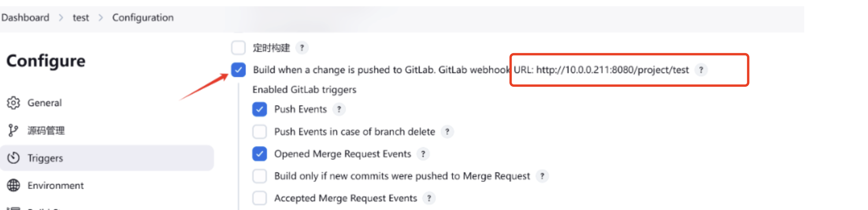Click the Environment globe icon
This screenshot has height=210, width=868.
click(x=13, y=185)
